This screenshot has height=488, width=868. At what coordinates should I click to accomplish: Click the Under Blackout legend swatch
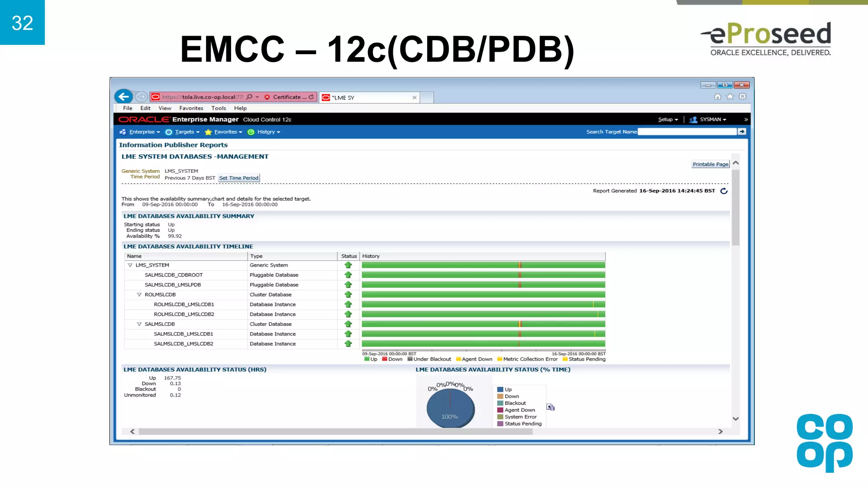(x=410, y=359)
